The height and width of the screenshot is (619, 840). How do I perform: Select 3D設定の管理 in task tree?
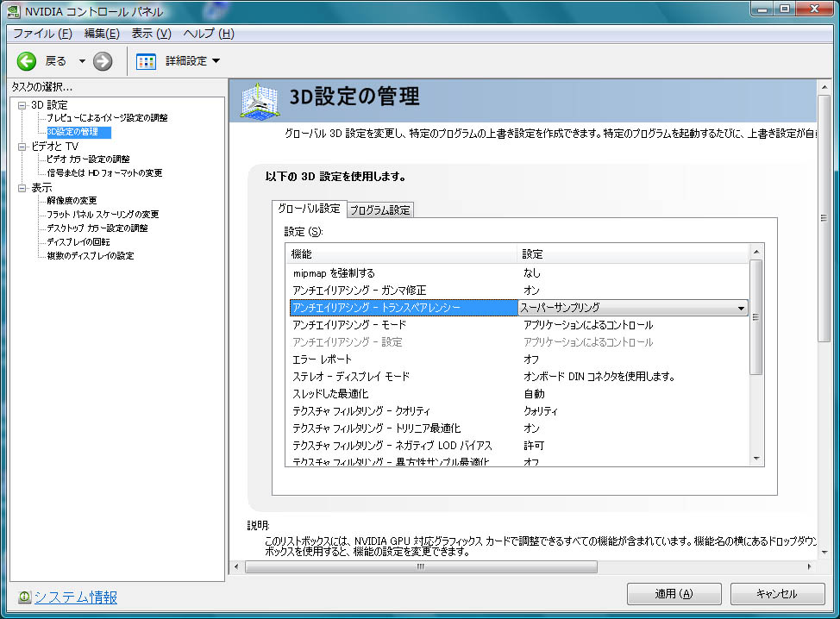coord(78,132)
